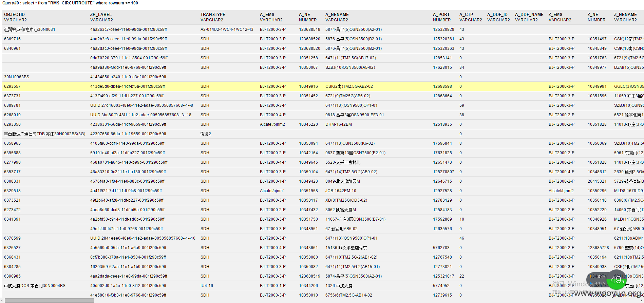Select the A_PORT column header
Viewport: 644px width, 303px height.
click(441, 15)
